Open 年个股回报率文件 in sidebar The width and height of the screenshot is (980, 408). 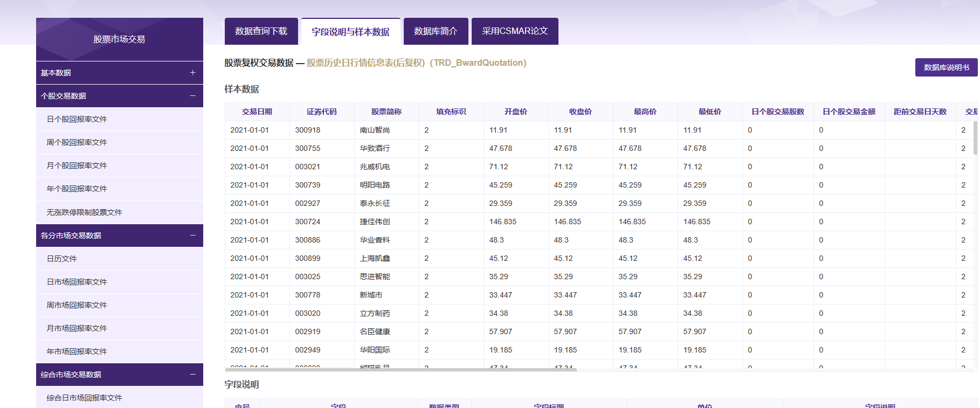(120, 189)
